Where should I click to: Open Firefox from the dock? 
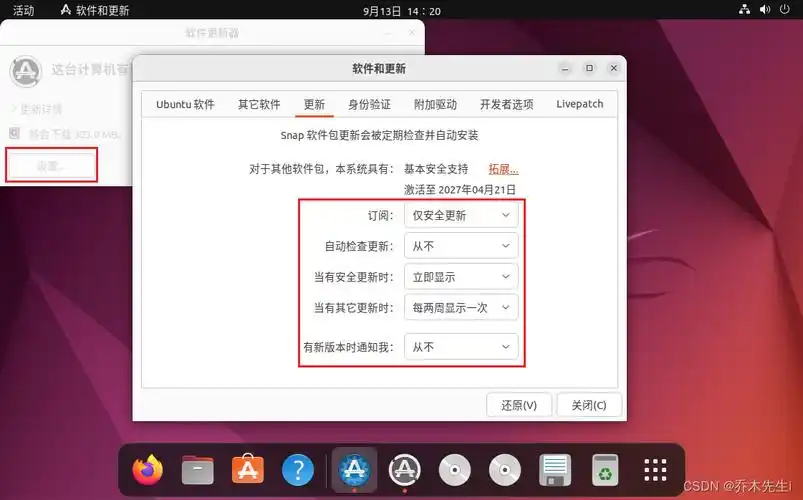147,469
